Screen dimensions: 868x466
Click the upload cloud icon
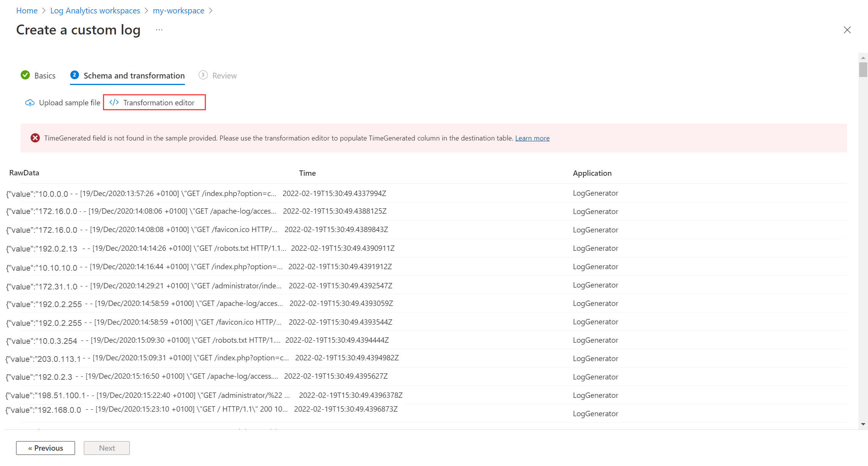[29, 103]
